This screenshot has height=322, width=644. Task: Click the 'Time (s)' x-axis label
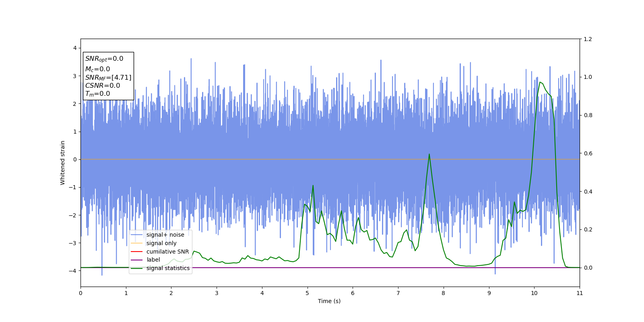click(329, 301)
